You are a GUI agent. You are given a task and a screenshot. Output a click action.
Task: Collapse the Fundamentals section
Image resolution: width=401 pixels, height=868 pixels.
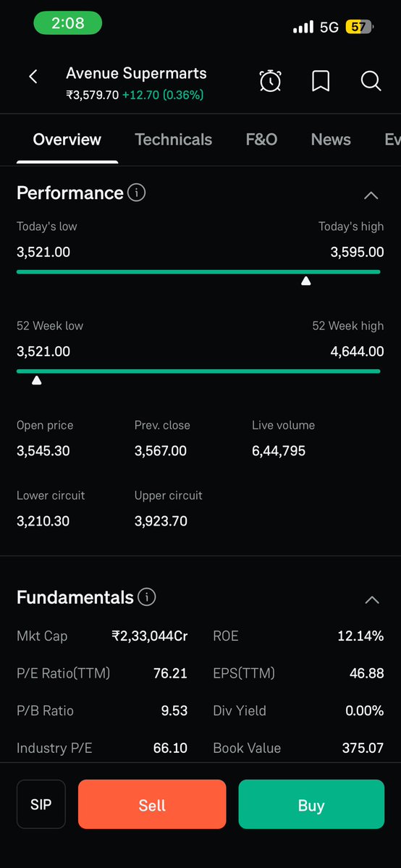tap(371, 599)
